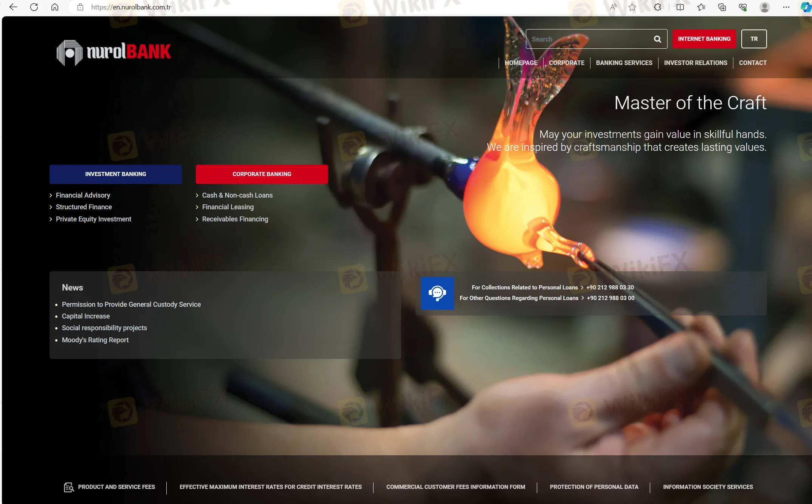The image size is (812, 504).
Task: Open browser extensions puzzle icon
Action: coord(657,7)
